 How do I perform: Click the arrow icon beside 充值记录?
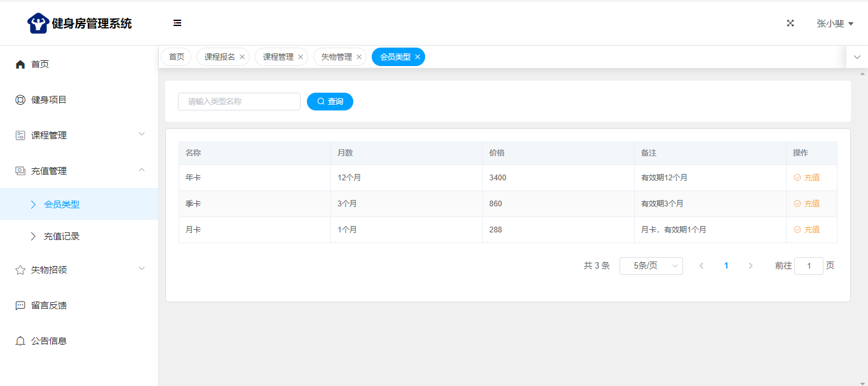[x=34, y=236]
